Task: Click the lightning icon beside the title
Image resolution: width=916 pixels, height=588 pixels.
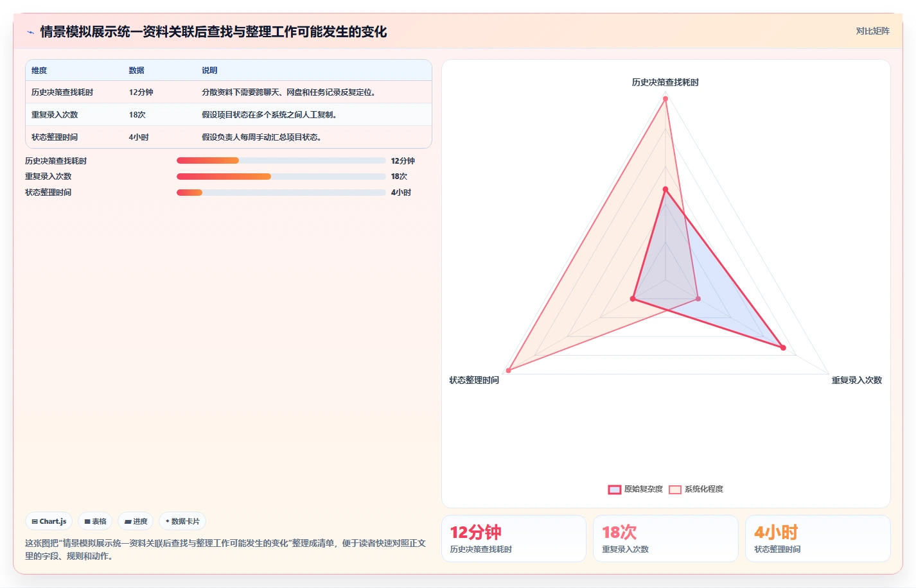Action: pos(30,32)
